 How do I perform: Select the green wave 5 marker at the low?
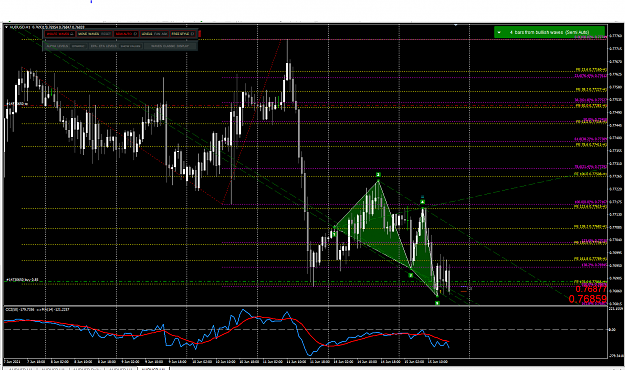click(x=437, y=303)
